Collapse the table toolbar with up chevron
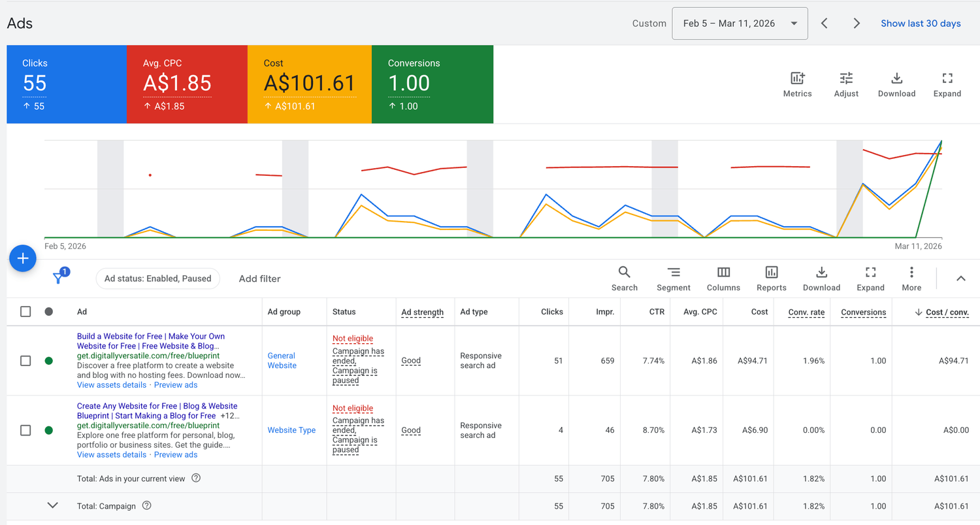 point(961,279)
